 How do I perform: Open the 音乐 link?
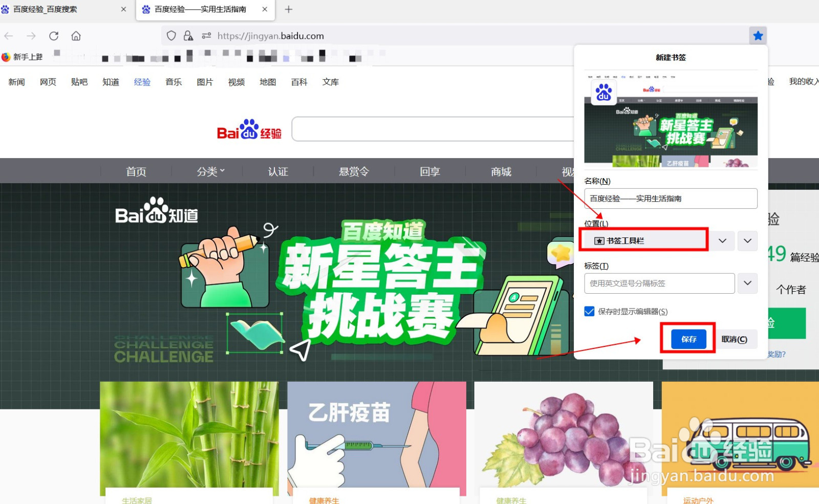tap(174, 82)
